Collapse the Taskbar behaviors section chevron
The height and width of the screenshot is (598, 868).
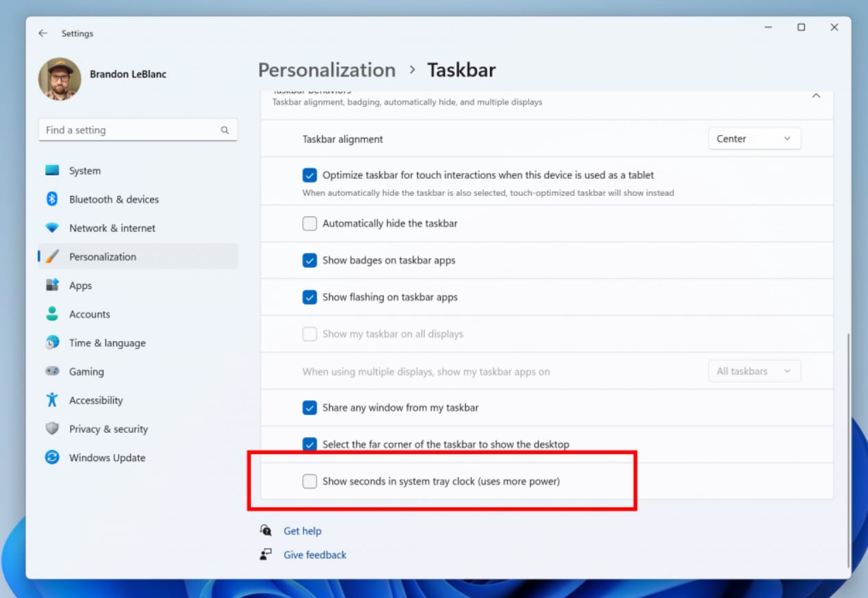(x=816, y=97)
